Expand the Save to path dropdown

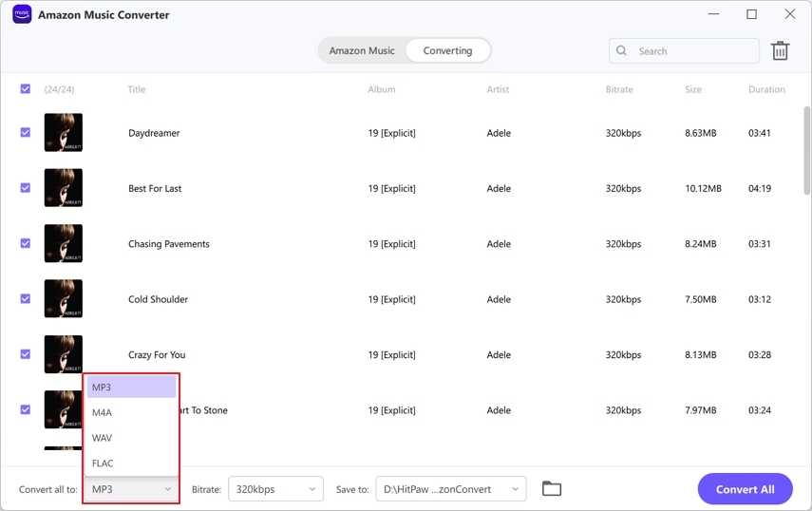pyautogui.click(x=450, y=489)
